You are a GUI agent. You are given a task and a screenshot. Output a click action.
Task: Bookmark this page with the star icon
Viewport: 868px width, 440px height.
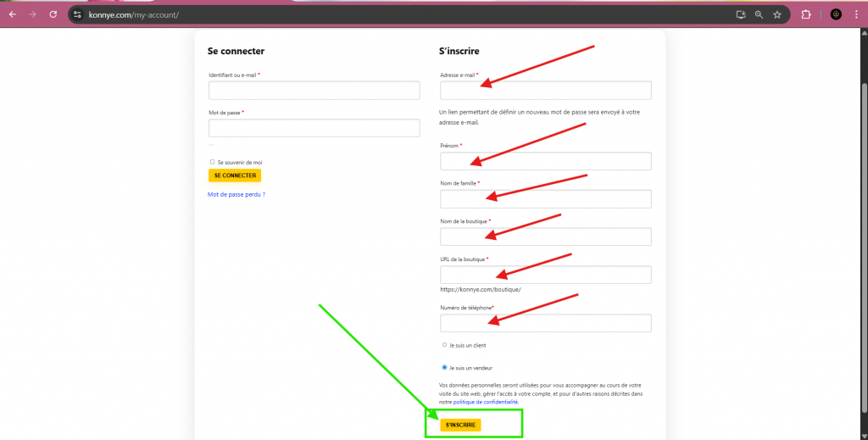pos(776,14)
